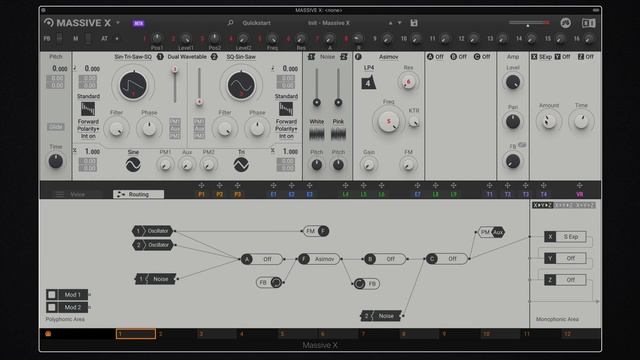The height and width of the screenshot is (360, 640).
Task: Open the SExp stereo effect menu
Action: (x=545, y=57)
